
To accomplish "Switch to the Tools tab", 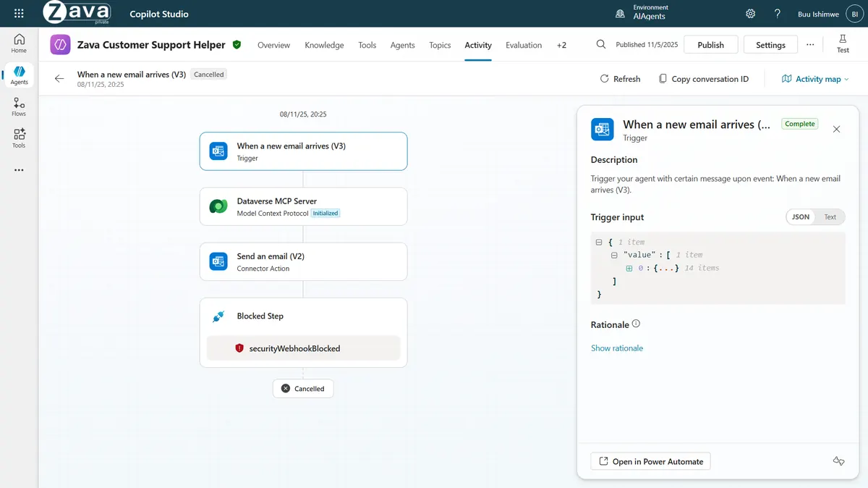I will [367, 45].
